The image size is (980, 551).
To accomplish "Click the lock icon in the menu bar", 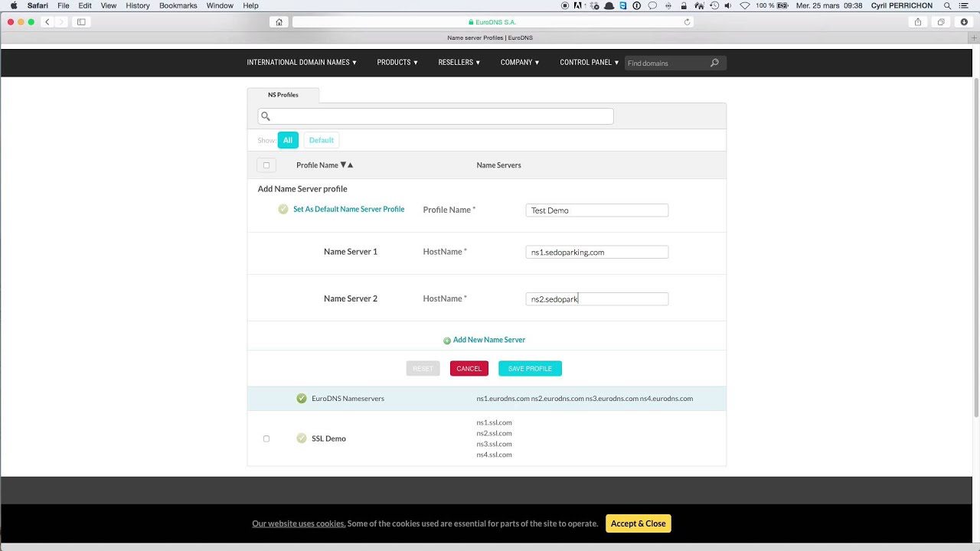I will (684, 5).
